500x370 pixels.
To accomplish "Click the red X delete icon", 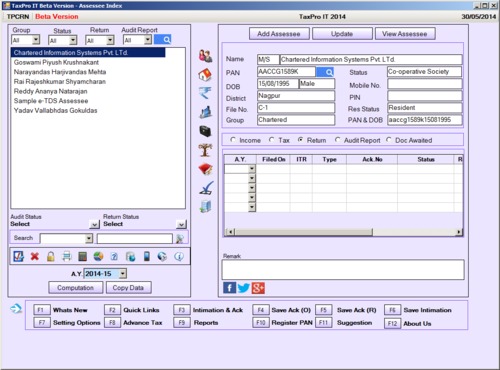I will click(x=35, y=256).
